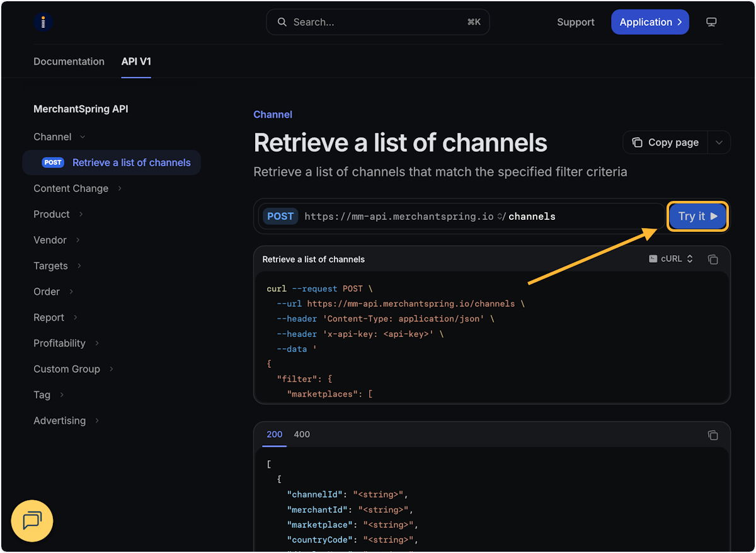
Task: Switch to the Documentation tab
Action: click(69, 61)
